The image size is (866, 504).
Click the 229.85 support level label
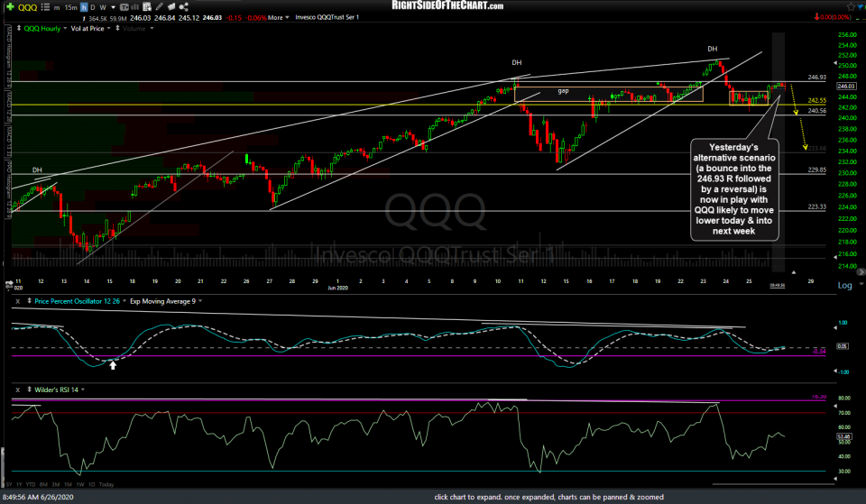817,170
